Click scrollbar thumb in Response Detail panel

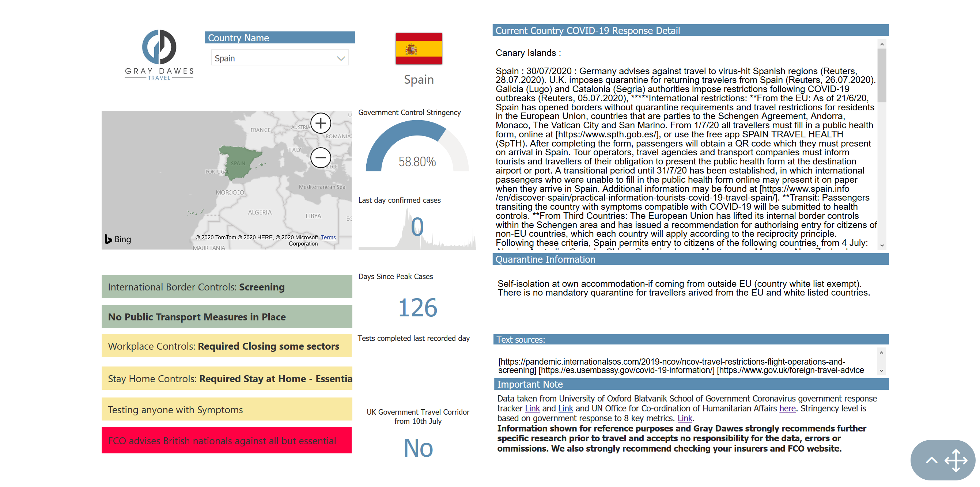coord(881,75)
